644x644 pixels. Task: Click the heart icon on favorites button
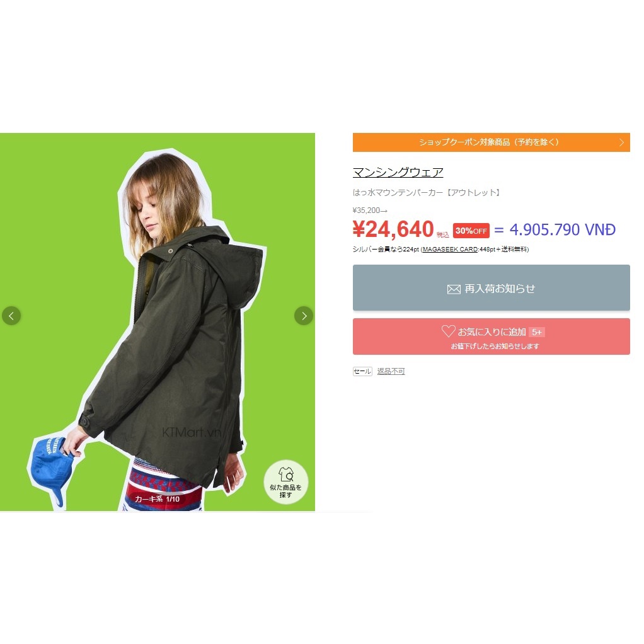tap(448, 331)
